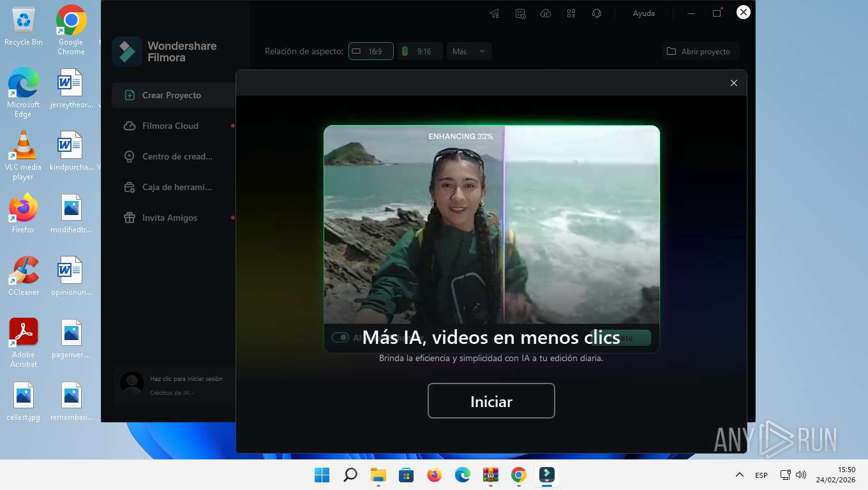Open the task list icon in title bar
Screen dimensions: 868x490
click(520, 13)
